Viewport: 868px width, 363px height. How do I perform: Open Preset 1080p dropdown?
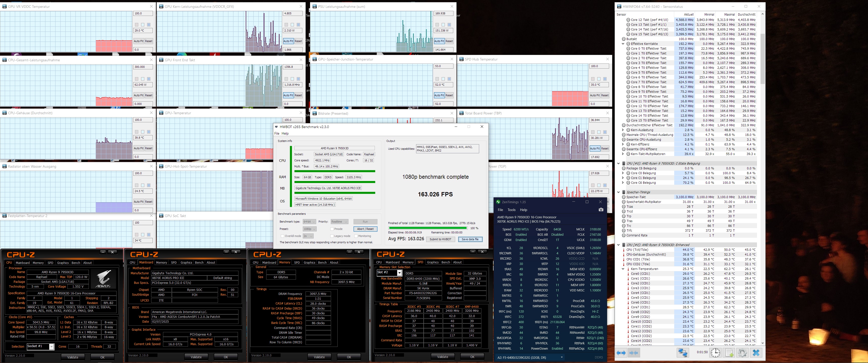point(309,229)
